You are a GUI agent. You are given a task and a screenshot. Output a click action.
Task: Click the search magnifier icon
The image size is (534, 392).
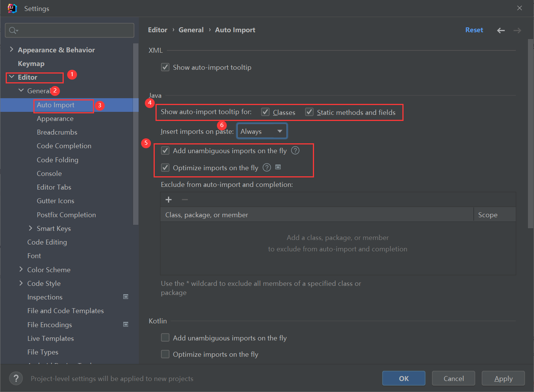[x=13, y=30]
